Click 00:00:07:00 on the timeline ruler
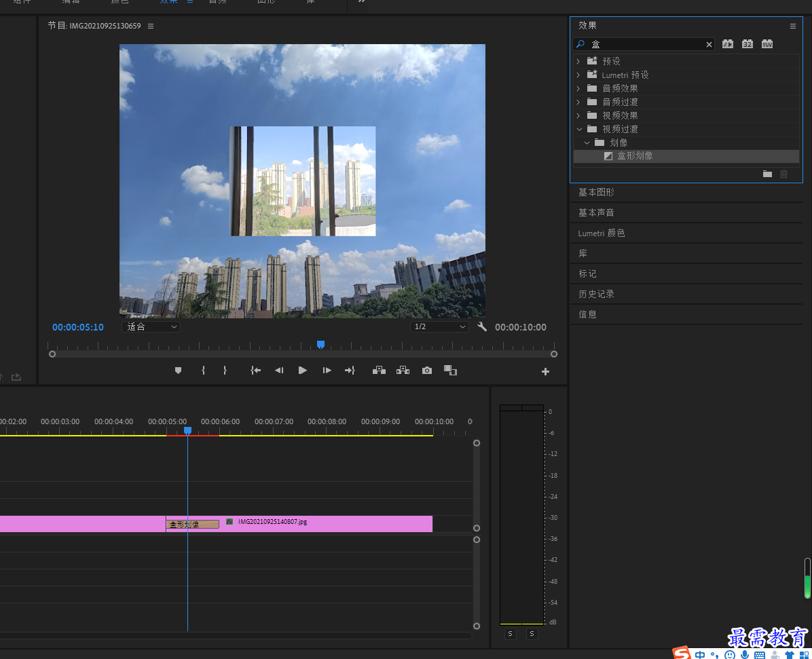The width and height of the screenshot is (812, 659). (274, 422)
